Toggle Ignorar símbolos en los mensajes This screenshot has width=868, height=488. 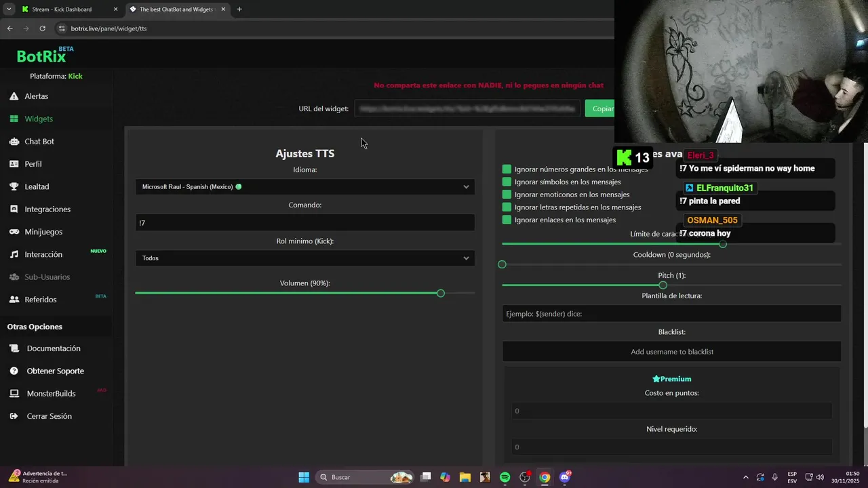pyautogui.click(x=507, y=182)
